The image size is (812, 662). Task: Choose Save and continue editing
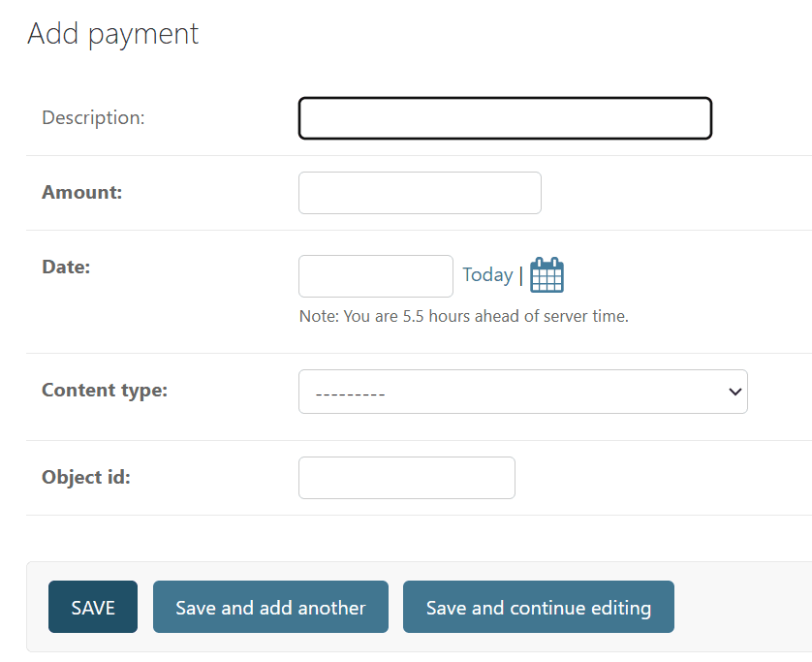(538, 608)
